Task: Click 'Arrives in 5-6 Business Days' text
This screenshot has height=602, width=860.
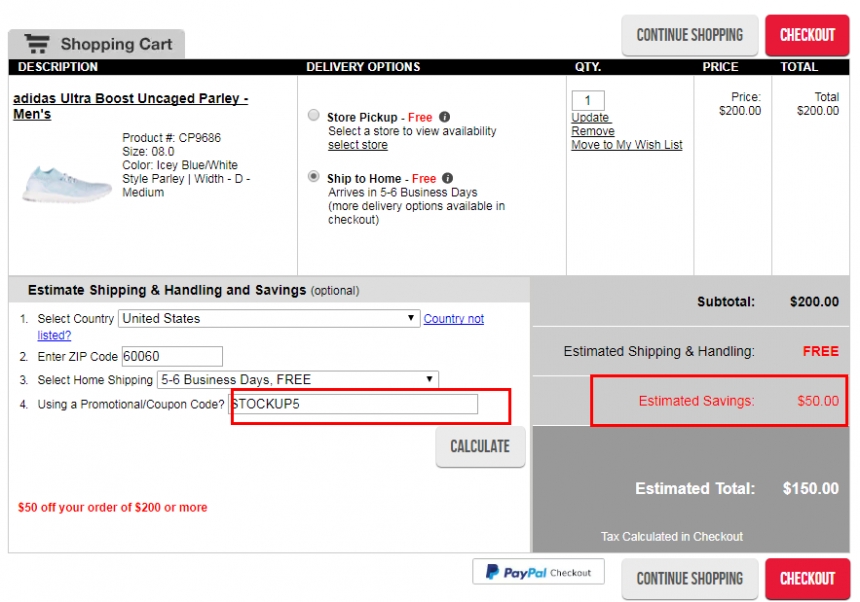Action: (x=403, y=192)
